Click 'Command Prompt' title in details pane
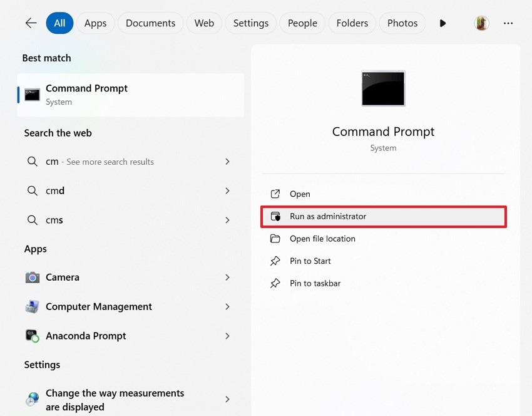The width and height of the screenshot is (532, 416). 383,132
